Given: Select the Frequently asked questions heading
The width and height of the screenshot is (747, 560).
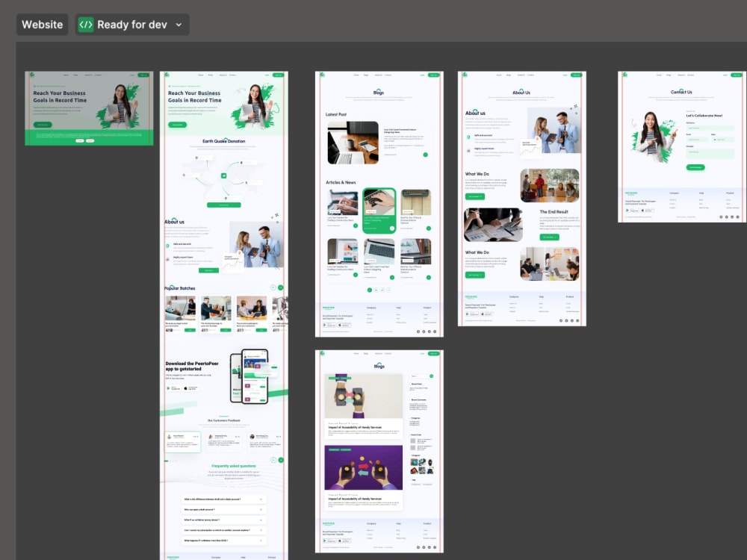Looking at the screenshot, I should click(x=233, y=466).
